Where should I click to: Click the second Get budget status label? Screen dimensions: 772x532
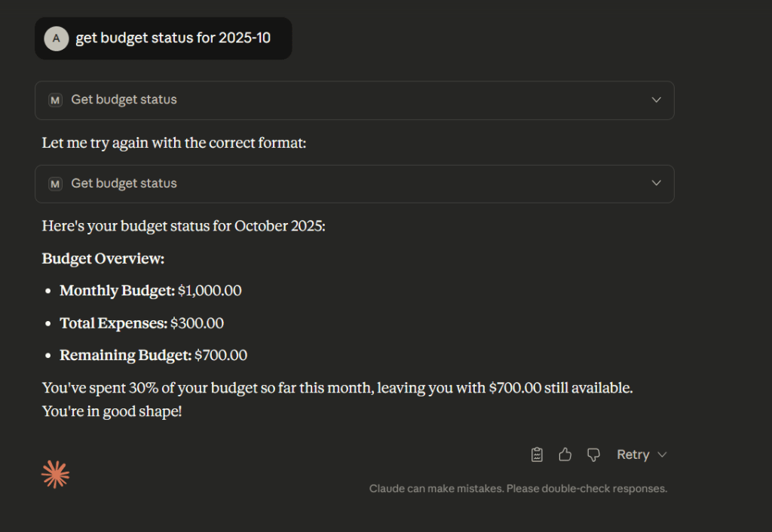[124, 184]
